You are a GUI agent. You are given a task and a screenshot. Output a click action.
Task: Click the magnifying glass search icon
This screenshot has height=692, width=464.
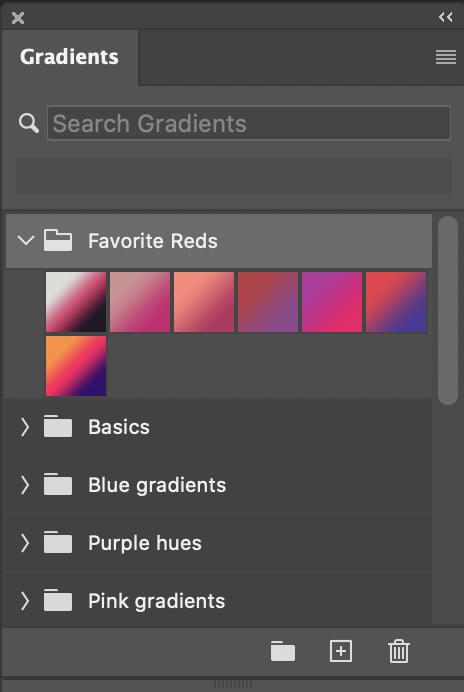29,123
